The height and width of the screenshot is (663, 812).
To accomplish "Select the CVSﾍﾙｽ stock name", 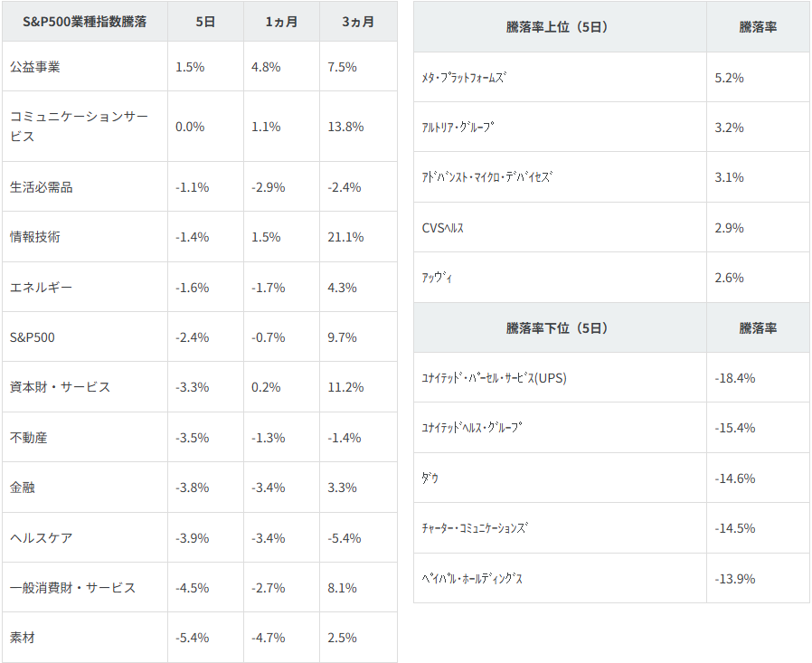I will click(443, 228).
